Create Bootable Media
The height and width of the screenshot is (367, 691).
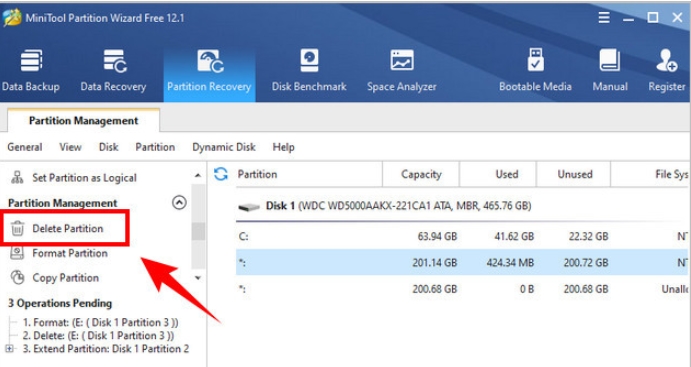tap(535, 70)
